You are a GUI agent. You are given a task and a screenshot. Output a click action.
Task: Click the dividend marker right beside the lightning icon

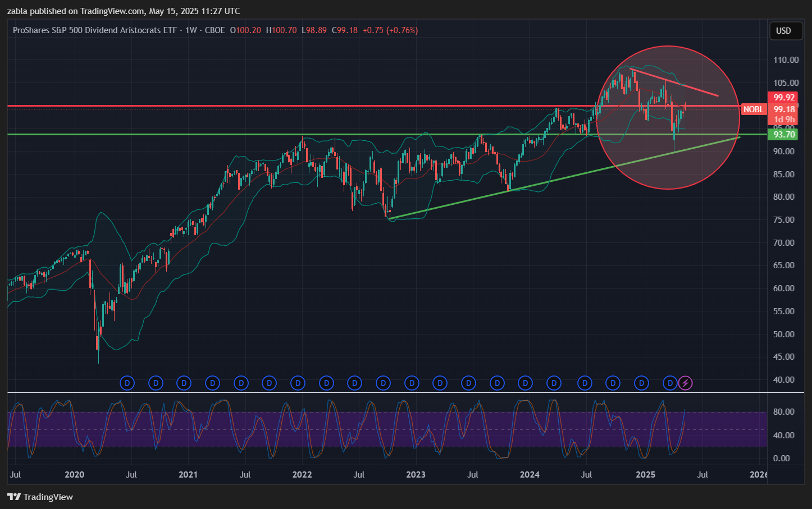pyautogui.click(x=670, y=383)
